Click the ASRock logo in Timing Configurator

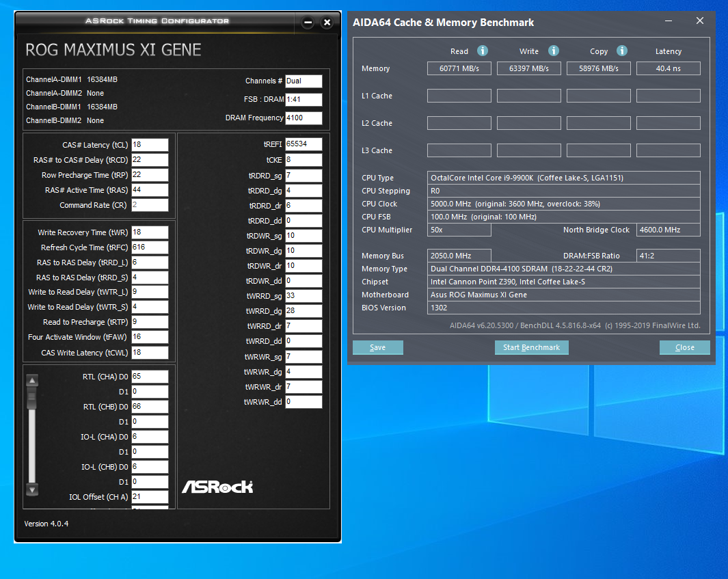[217, 487]
